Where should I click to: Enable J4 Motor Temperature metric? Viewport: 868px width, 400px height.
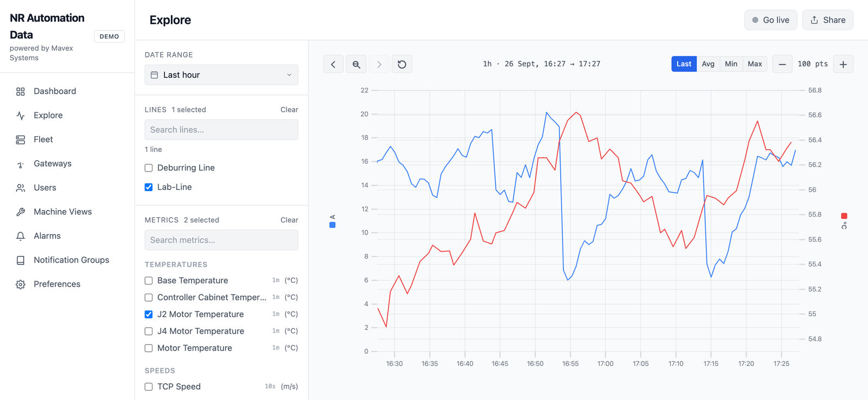point(149,331)
